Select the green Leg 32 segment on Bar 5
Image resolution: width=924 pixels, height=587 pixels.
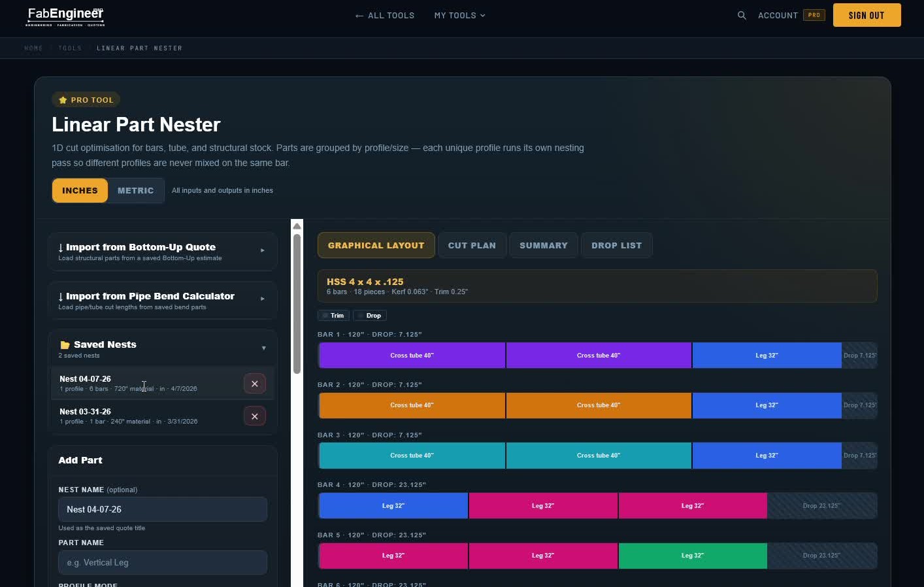(693, 556)
